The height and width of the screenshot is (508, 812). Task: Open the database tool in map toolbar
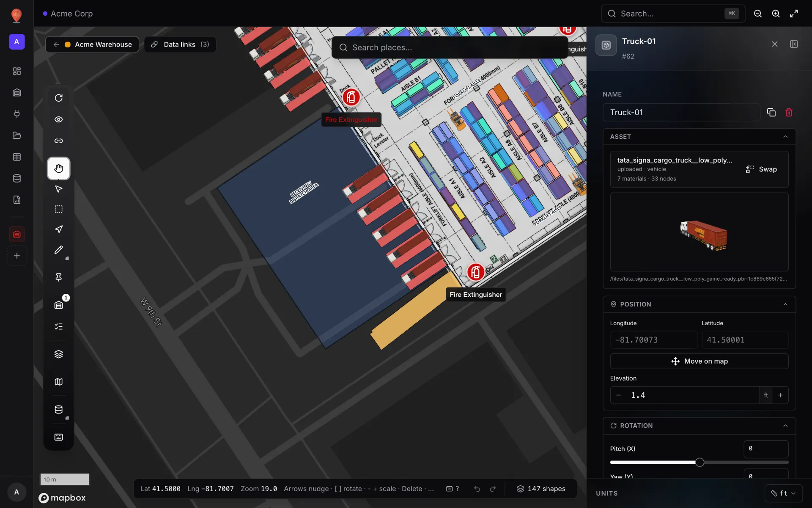[x=58, y=409]
